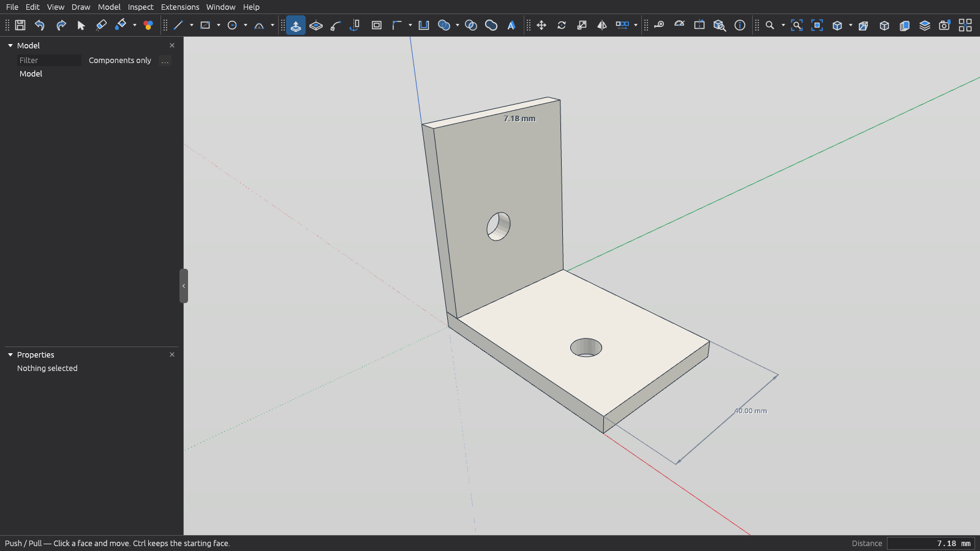980x551 pixels.
Task: Redo the undone action
Action: tap(61, 25)
